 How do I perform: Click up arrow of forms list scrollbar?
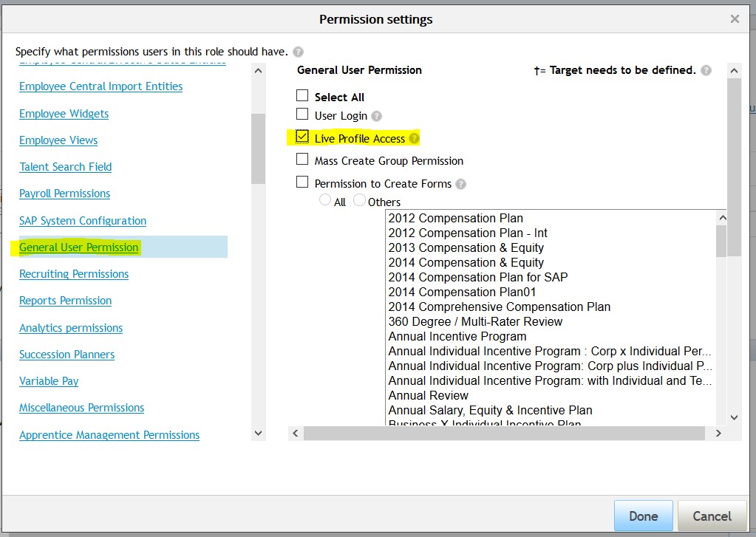722,218
